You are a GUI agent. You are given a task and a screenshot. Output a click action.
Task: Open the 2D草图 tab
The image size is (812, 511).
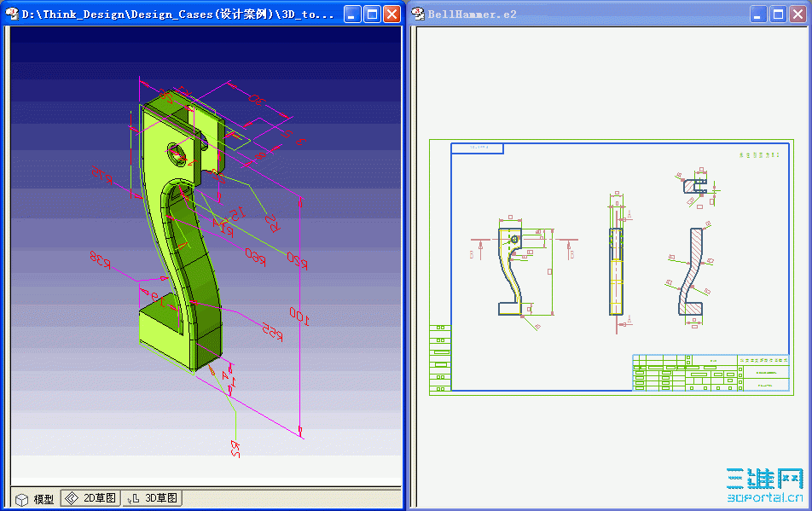(x=90, y=498)
